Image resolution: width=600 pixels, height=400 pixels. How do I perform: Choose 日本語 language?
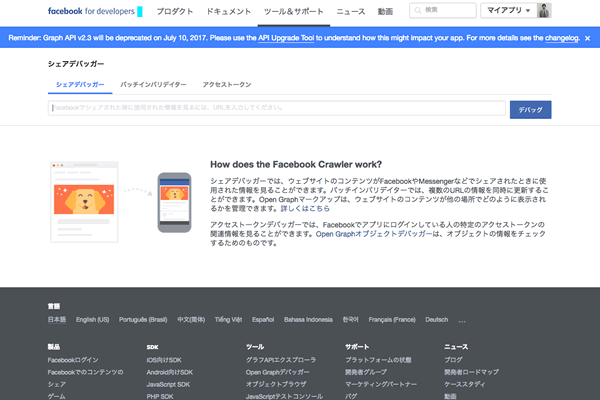[x=57, y=320]
